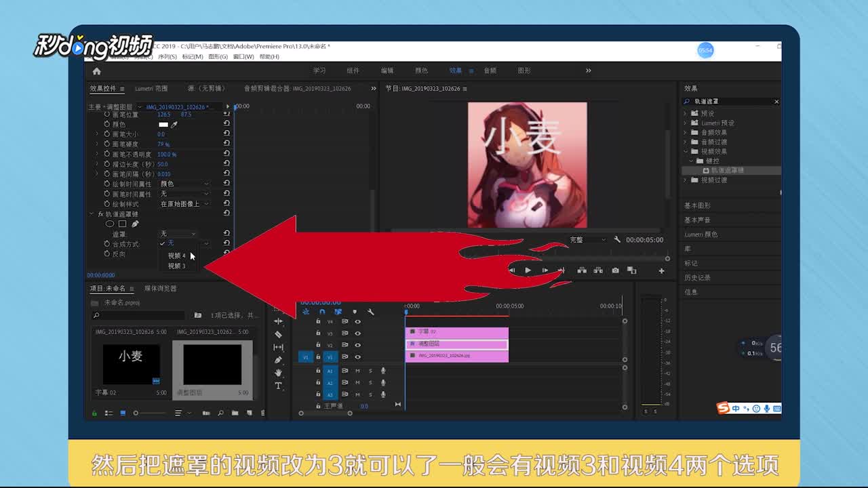The width and height of the screenshot is (868, 488).
Task: Select free draw bezier pen mask tool
Action: [135, 224]
